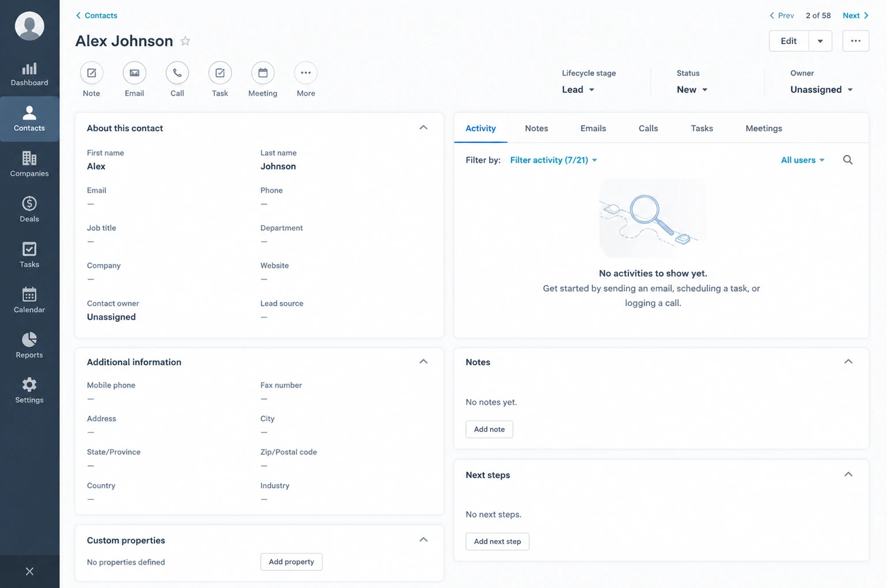887x588 pixels.
Task: Open Companies in the sidebar
Action: click(x=29, y=165)
